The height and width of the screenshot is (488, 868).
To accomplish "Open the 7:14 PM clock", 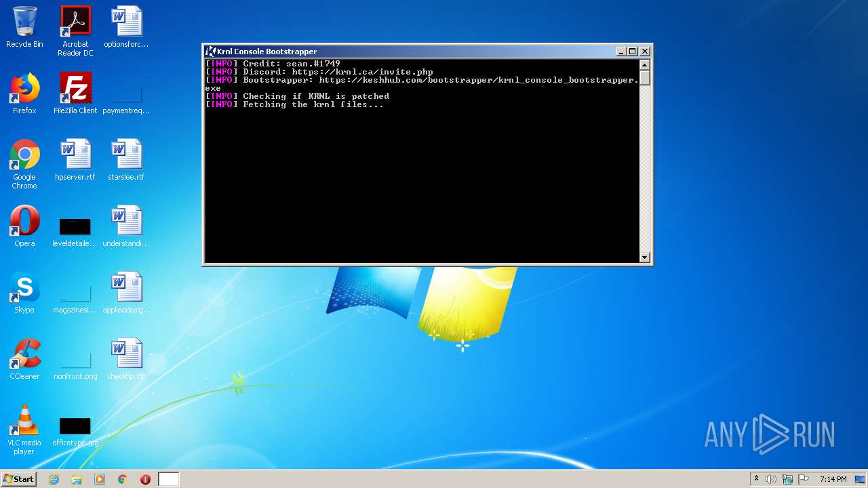I will point(833,479).
